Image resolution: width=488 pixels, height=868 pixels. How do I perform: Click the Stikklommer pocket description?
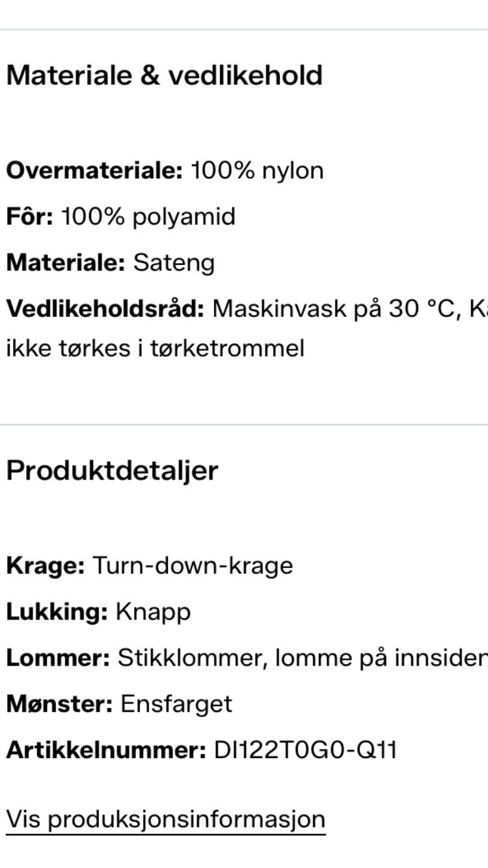[189, 658]
